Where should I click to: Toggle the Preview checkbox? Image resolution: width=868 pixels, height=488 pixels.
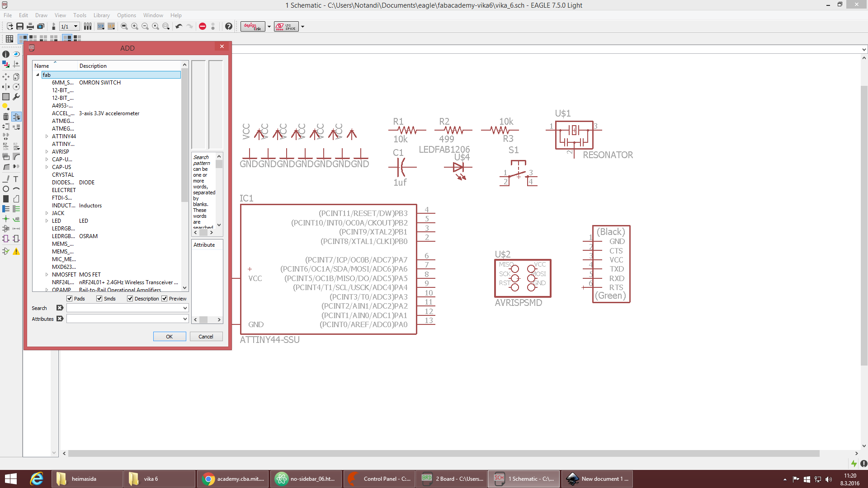point(165,298)
